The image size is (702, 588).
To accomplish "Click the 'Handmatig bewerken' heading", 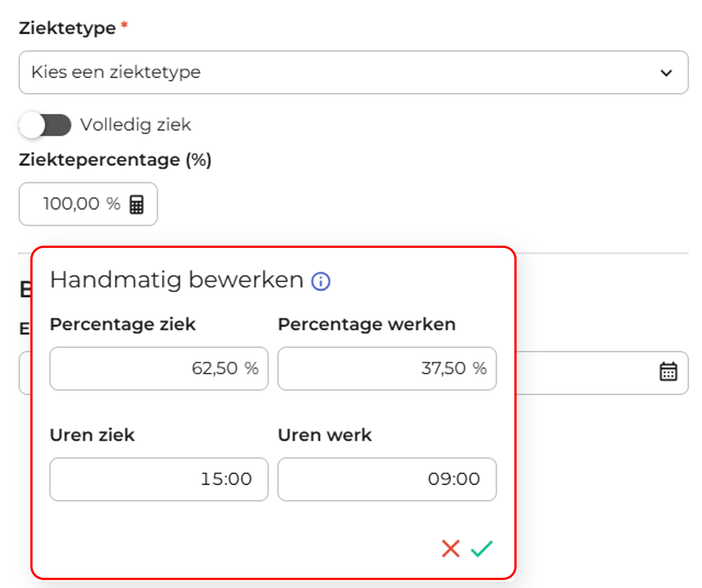I will click(x=176, y=280).
